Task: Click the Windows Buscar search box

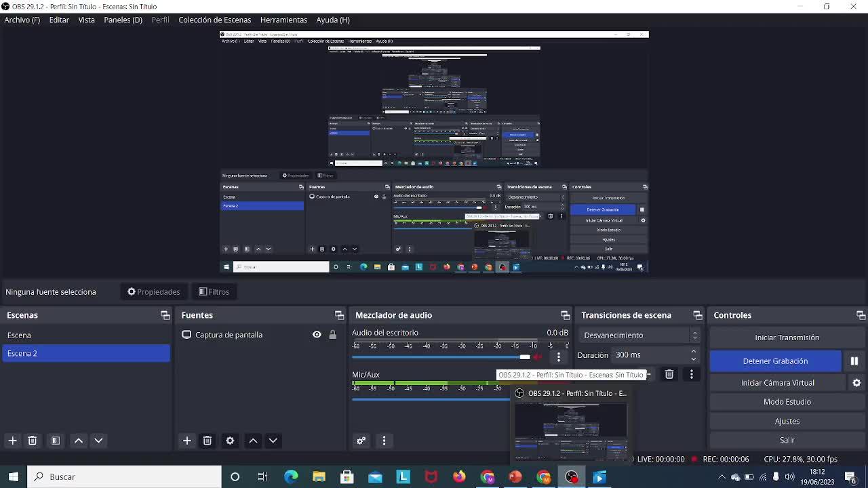Action: 125,476
